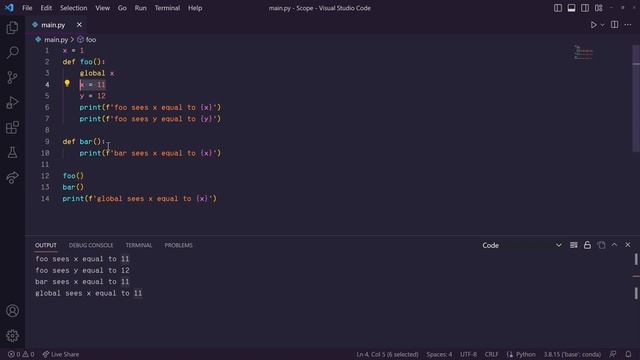This screenshot has height=360, width=640.
Task: Toggle primary sidebar visibility in title bar
Action: (x=558, y=8)
